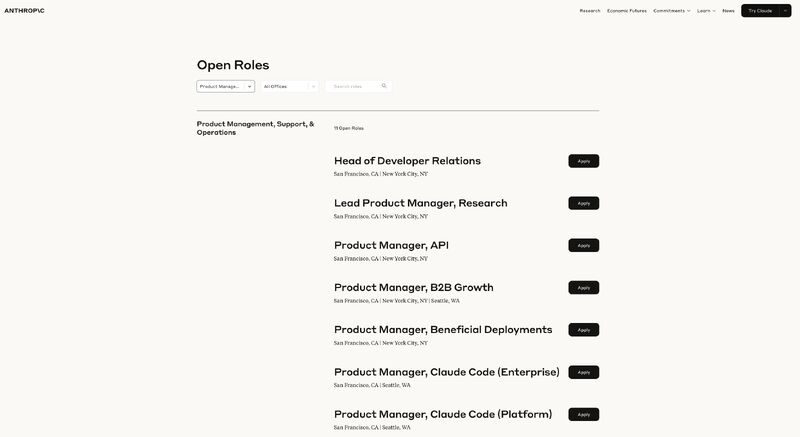
Task: Open Lead Product Manager, Research title
Action: [x=420, y=203]
